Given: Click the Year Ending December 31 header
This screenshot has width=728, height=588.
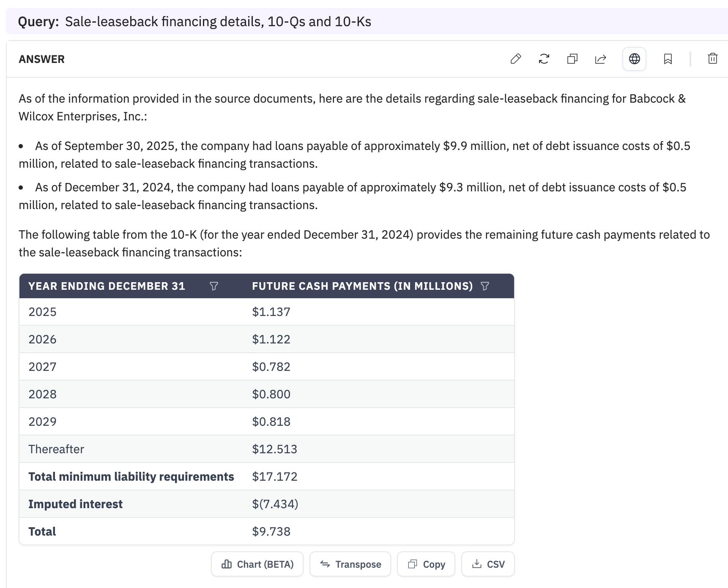Looking at the screenshot, I should tap(107, 286).
